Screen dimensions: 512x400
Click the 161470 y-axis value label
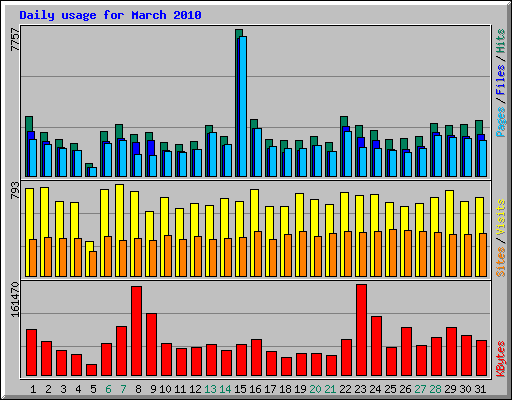coord(15,300)
